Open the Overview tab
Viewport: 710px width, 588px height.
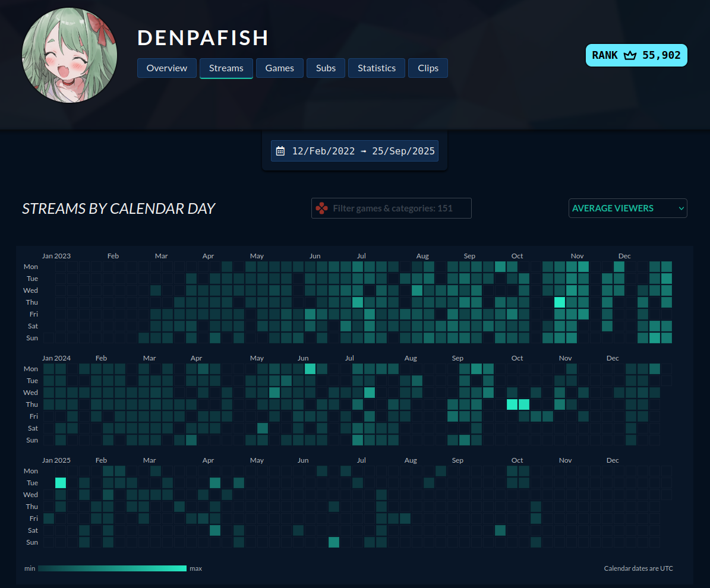tap(166, 68)
